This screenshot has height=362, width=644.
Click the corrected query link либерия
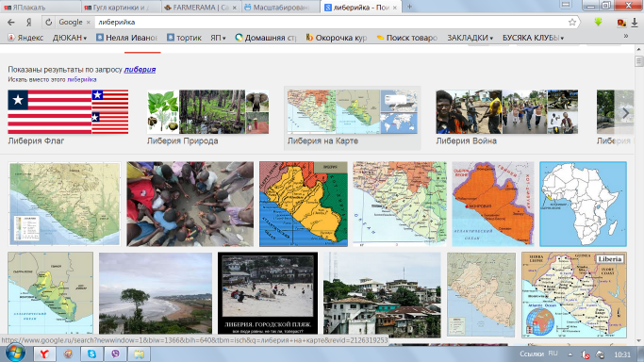pos(140,70)
